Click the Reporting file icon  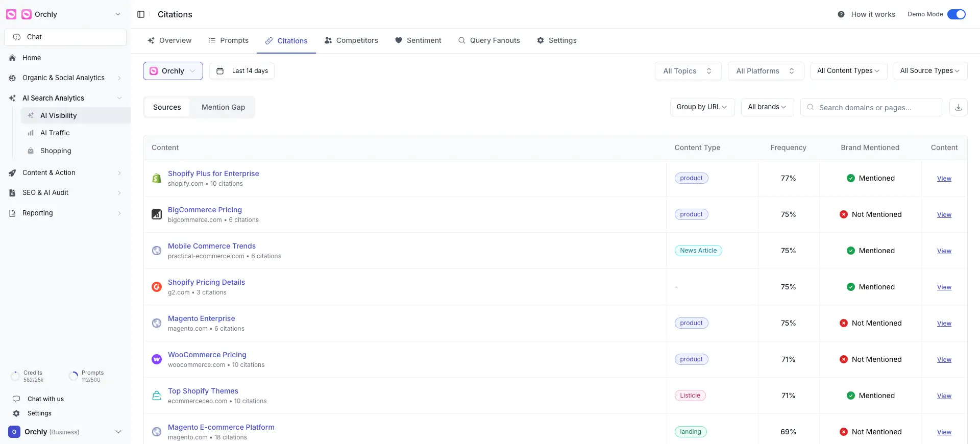point(12,213)
